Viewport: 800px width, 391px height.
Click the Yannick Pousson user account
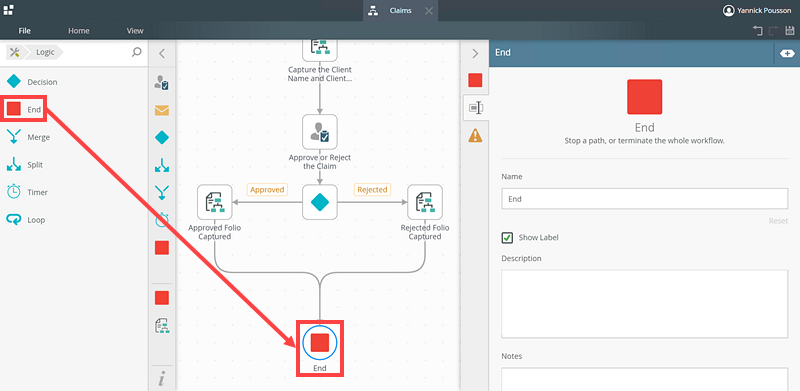757,10
